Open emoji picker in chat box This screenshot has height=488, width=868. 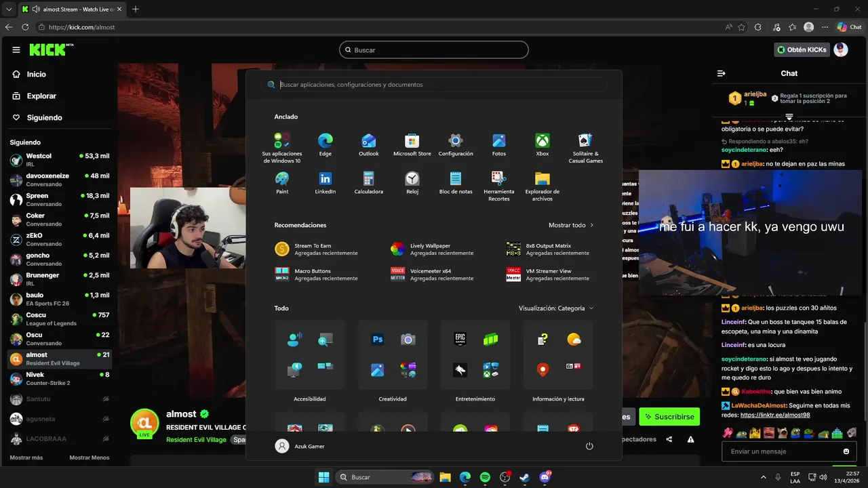coord(846,451)
